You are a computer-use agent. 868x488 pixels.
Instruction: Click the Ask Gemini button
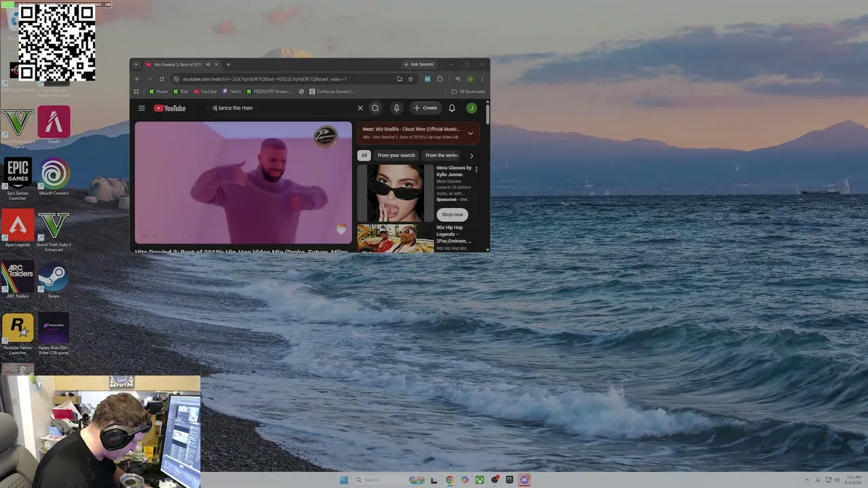[418, 64]
